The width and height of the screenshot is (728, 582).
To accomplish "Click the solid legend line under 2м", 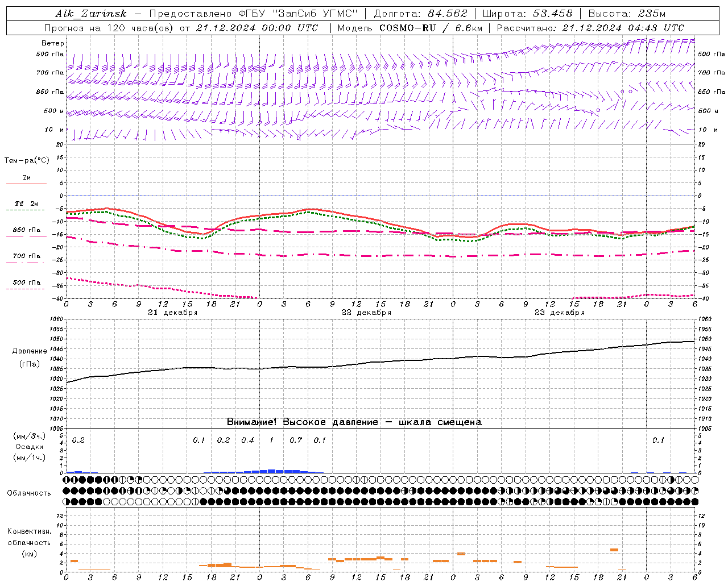I will 26,184.
